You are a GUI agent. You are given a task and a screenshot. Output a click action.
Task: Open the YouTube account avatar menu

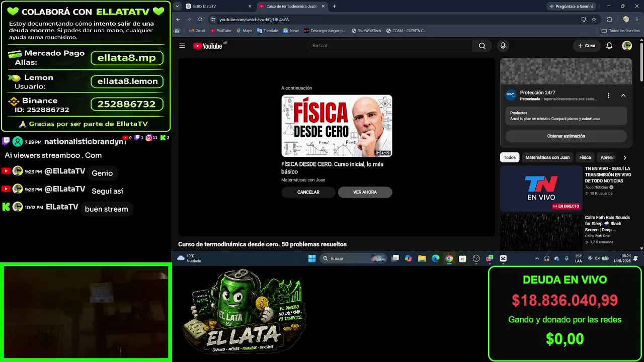pos(627,46)
